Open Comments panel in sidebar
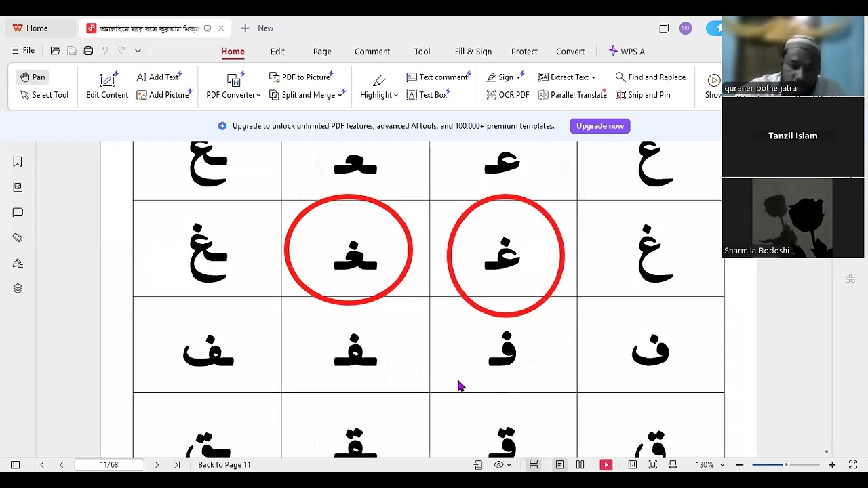 tap(18, 213)
